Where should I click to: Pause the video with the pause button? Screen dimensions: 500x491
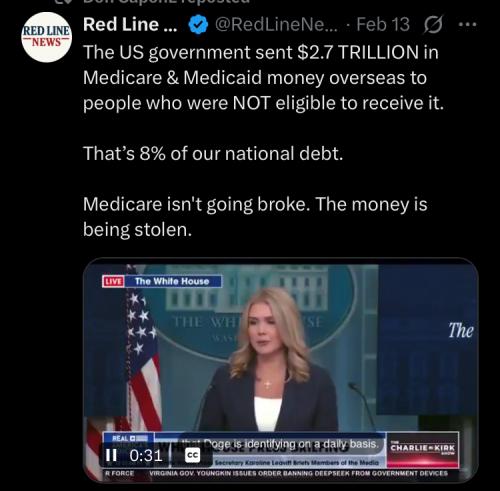tap(111, 455)
